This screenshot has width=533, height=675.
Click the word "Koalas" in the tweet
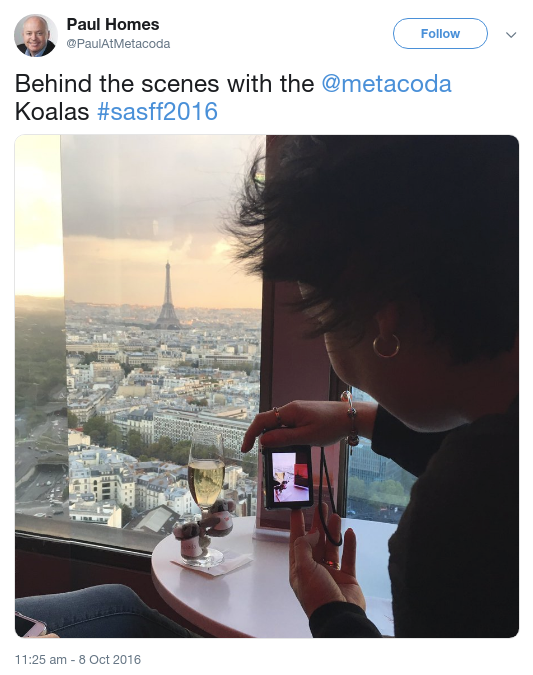[x=52, y=111]
